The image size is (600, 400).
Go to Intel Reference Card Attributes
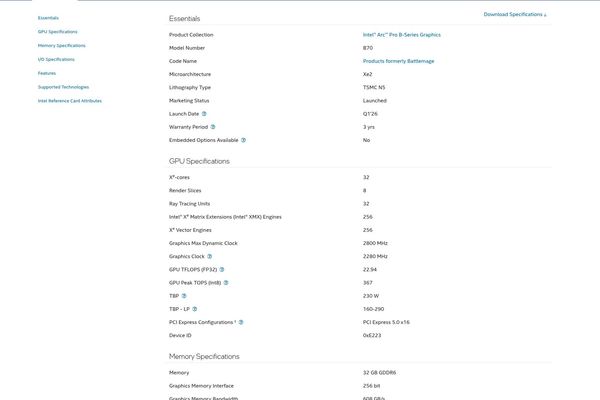click(70, 101)
